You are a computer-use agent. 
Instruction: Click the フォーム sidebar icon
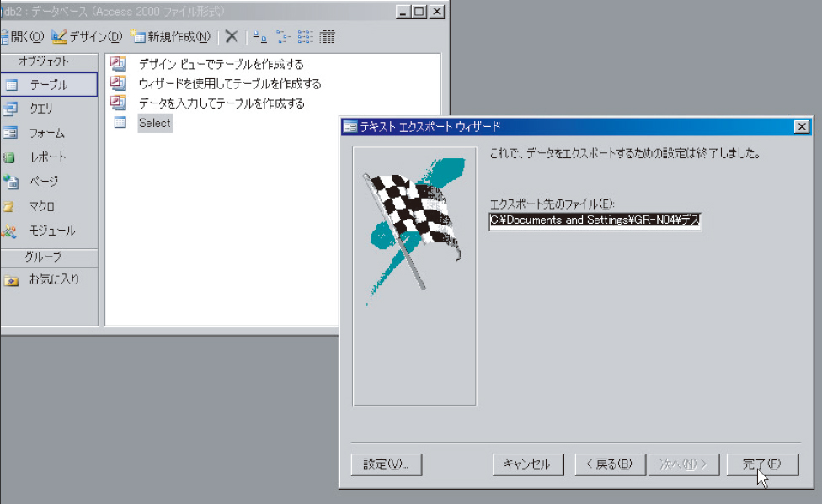(10, 133)
